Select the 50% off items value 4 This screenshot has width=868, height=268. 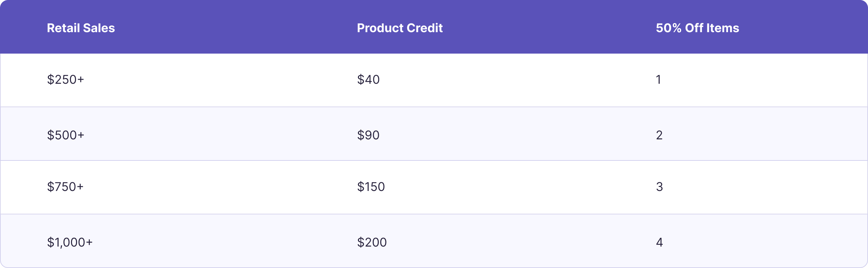pyautogui.click(x=659, y=243)
